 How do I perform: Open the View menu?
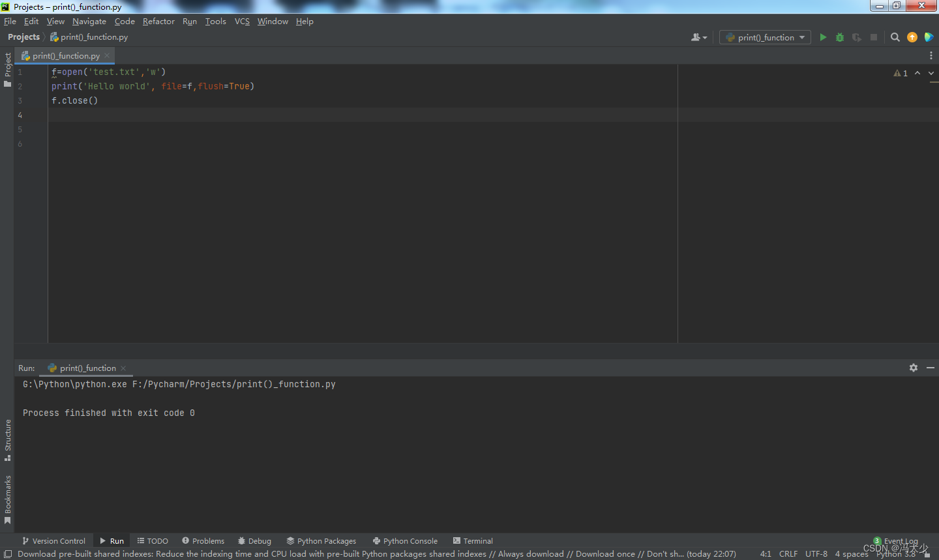55,22
